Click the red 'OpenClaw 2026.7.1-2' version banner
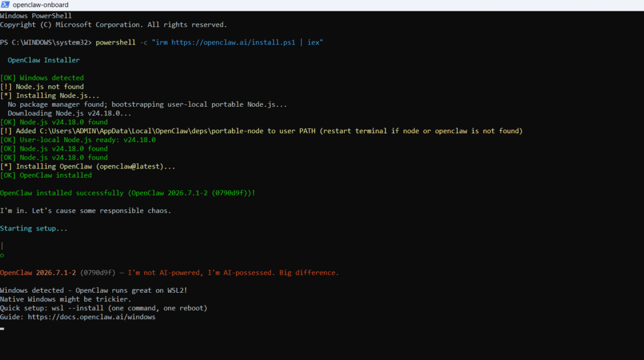This screenshot has width=644, height=360. [38, 273]
